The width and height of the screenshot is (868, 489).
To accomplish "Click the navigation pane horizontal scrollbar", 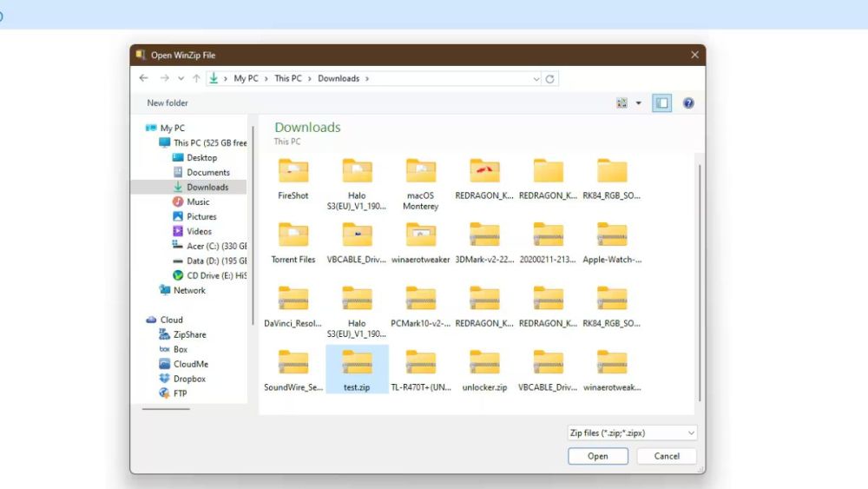I will point(166,409).
